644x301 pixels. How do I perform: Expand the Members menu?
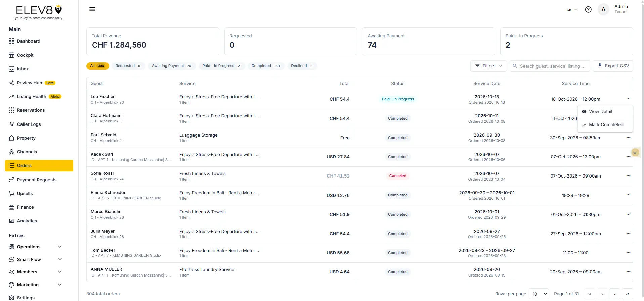[36, 272]
